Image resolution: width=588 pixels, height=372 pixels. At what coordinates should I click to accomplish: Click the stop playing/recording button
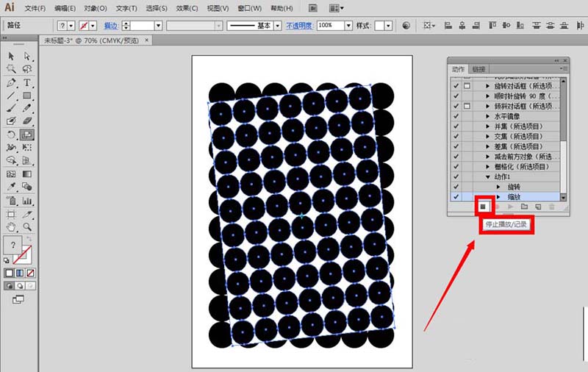pos(483,207)
